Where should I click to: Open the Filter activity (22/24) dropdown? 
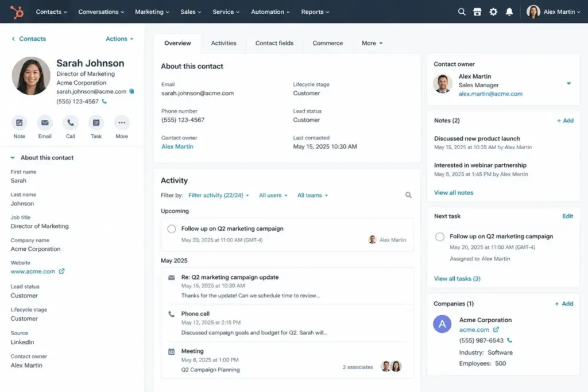click(x=219, y=195)
